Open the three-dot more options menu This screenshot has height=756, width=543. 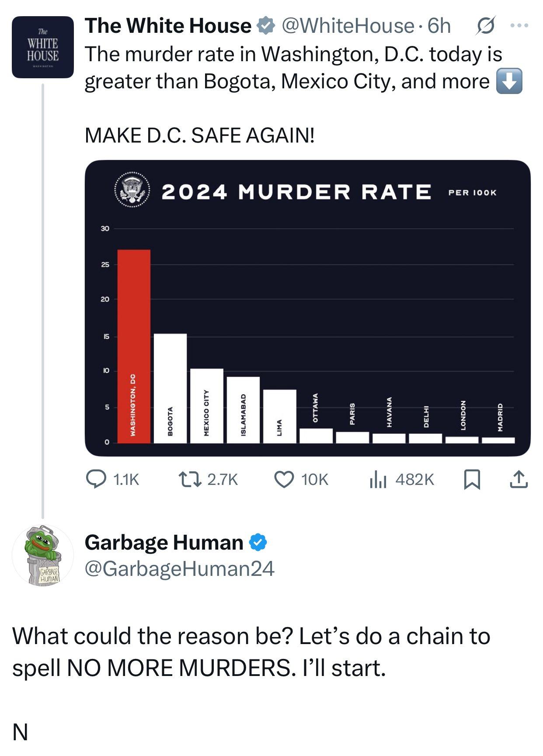click(x=519, y=26)
